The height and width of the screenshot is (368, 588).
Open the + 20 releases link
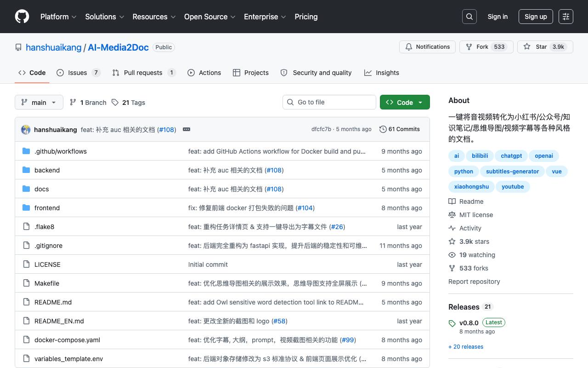point(466,347)
